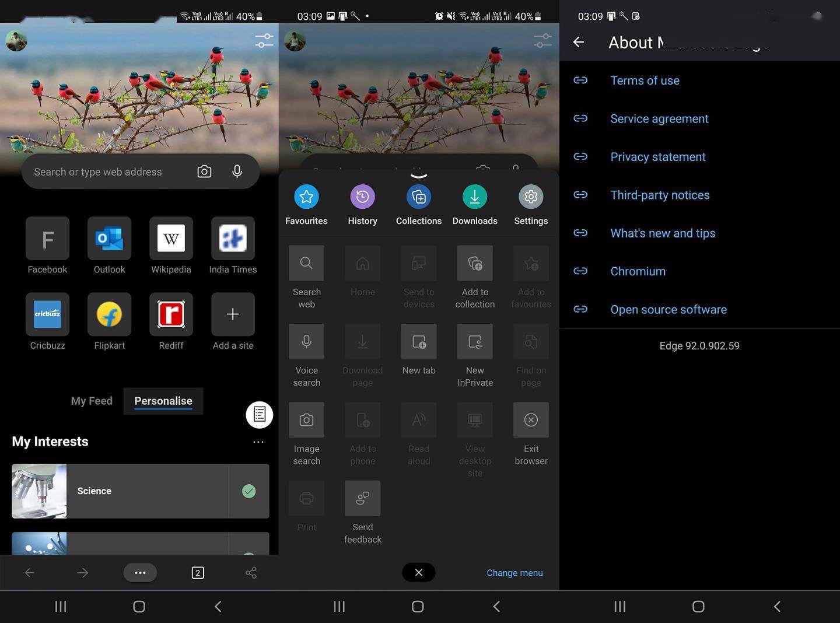This screenshot has height=623, width=840.
Task: Go back with the bottom bar left arrow
Action: 30,573
